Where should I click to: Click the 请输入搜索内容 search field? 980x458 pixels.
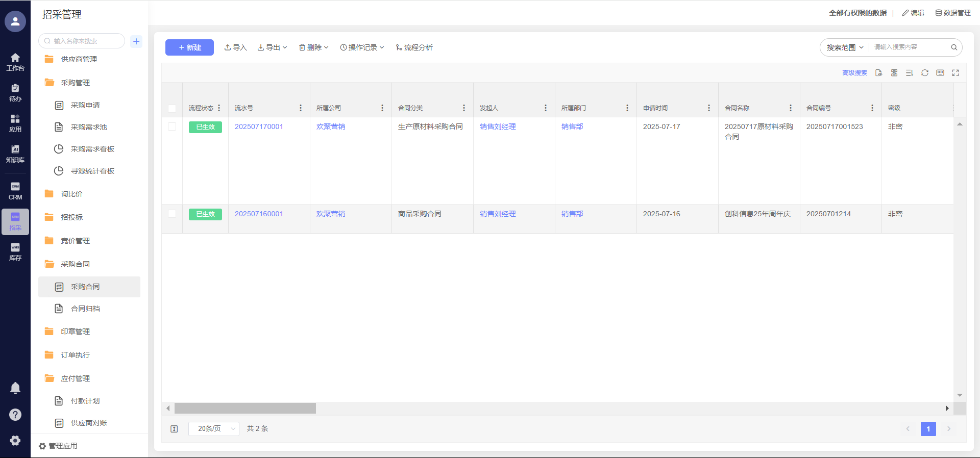tap(909, 47)
